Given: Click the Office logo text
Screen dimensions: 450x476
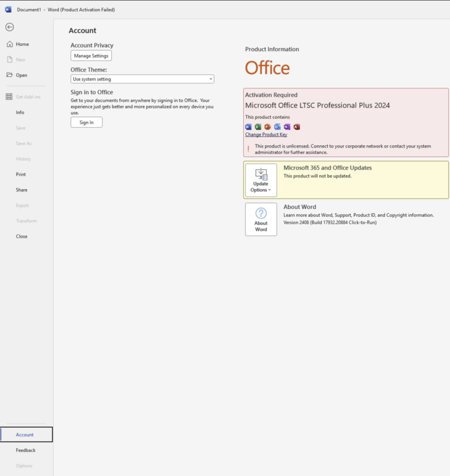Looking at the screenshot, I should pos(267,68).
